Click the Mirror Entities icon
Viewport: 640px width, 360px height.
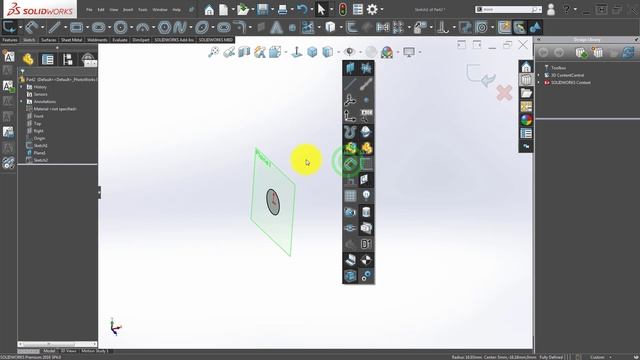[x=382, y=27]
